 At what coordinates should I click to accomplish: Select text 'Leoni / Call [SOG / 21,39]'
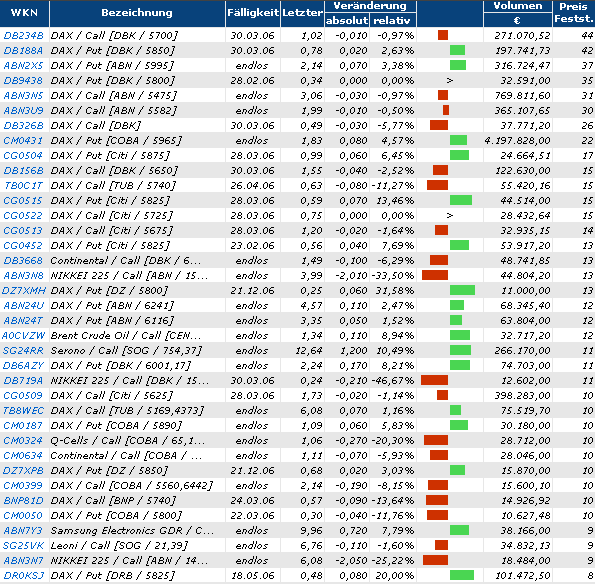click(119, 546)
